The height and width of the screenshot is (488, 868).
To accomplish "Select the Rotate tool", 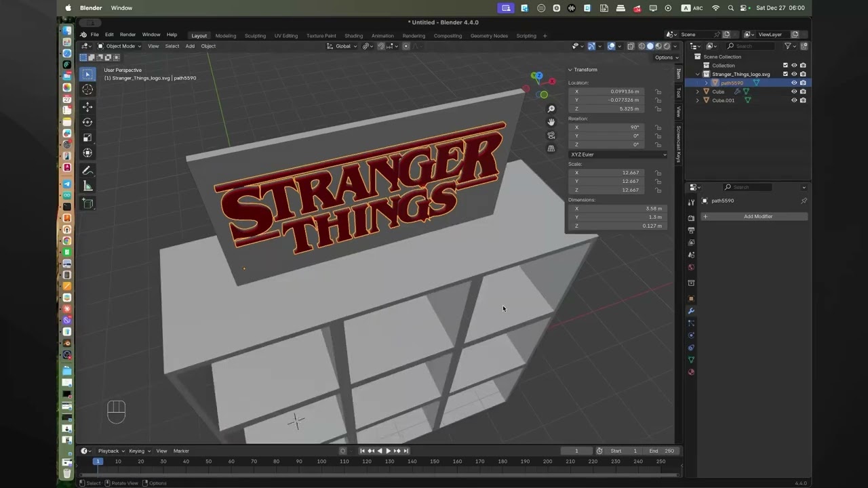I will [87, 122].
